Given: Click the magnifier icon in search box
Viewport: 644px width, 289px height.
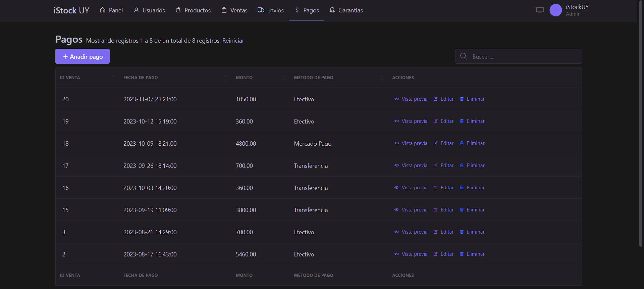Looking at the screenshot, I should pos(464,56).
